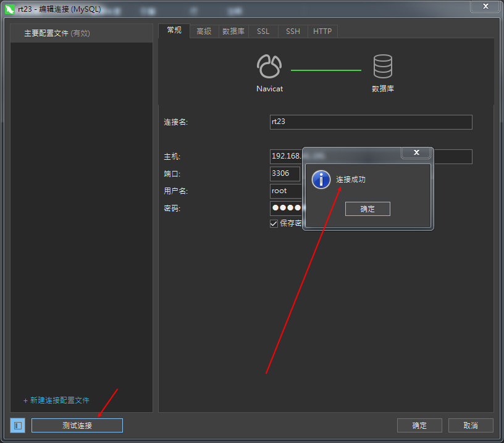The width and height of the screenshot is (504, 443).
Task: Click the 连接成功 message text
Action: [x=351, y=180]
